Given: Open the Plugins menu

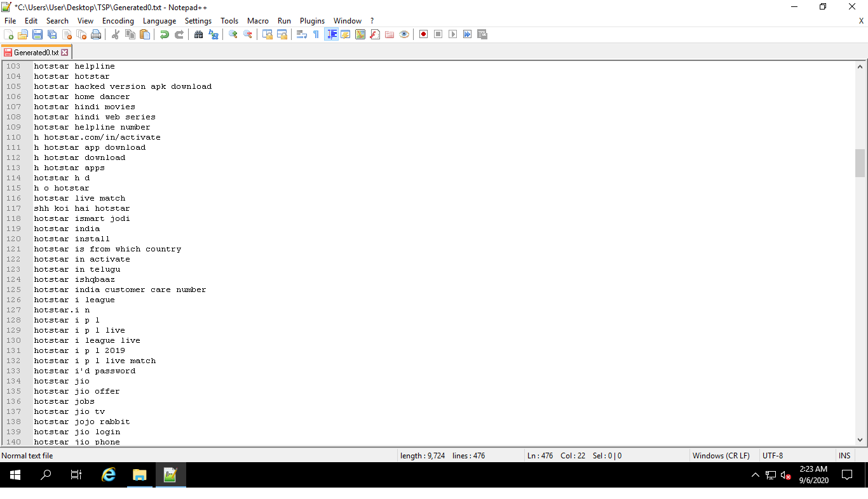Looking at the screenshot, I should click(312, 20).
